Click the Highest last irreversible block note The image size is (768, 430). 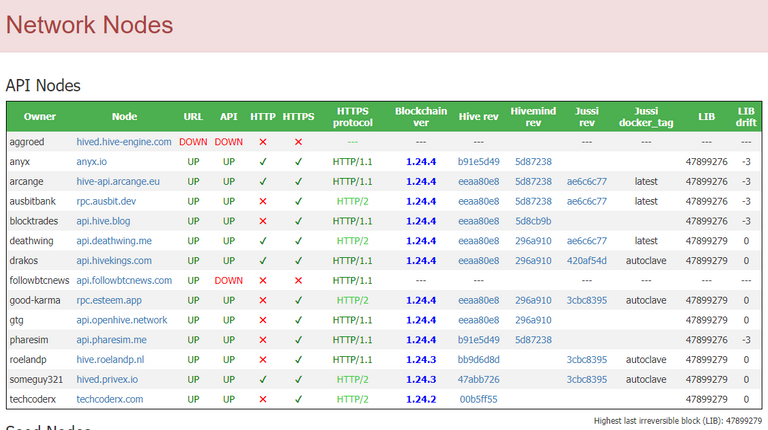(x=677, y=421)
